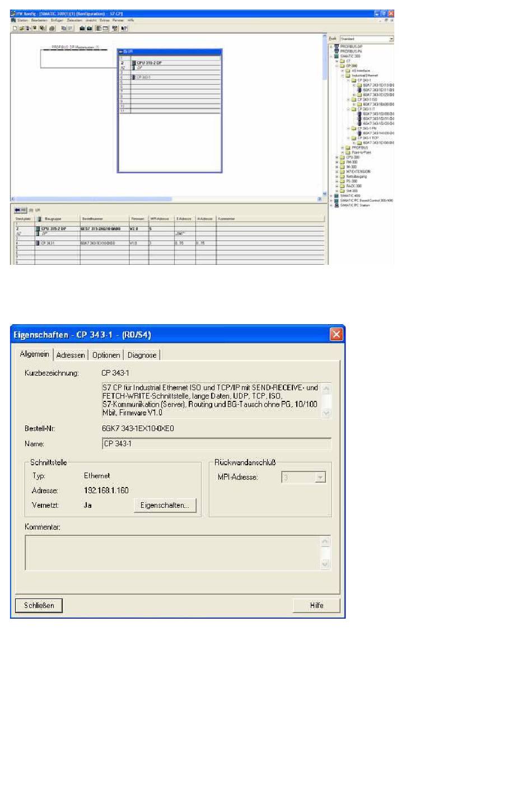Image resolution: width=532 pixels, height=795 pixels.
Task: Expand the CPU-300 folder
Action: click(x=337, y=157)
